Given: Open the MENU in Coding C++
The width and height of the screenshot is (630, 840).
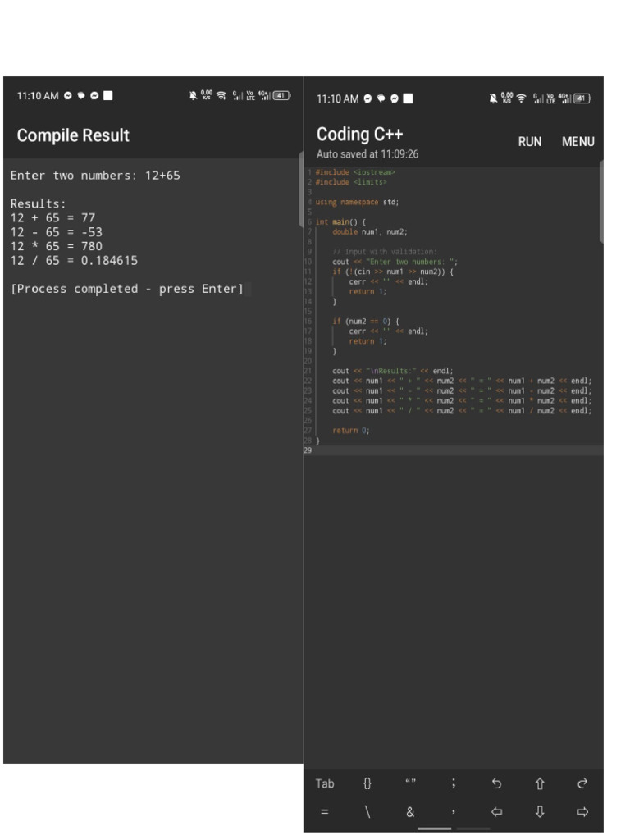Looking at the screenshot, I should tap(577, 142).
